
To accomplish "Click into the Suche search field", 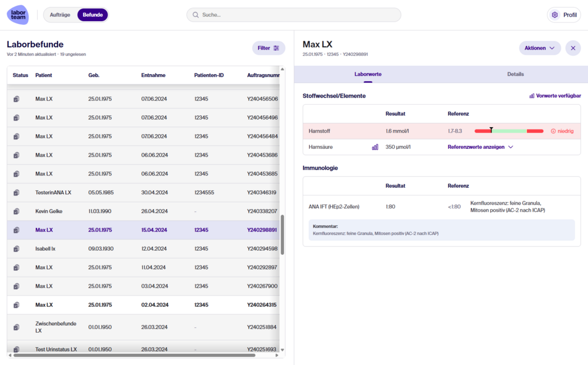I will pyautogui.click(x=294, y=15).
